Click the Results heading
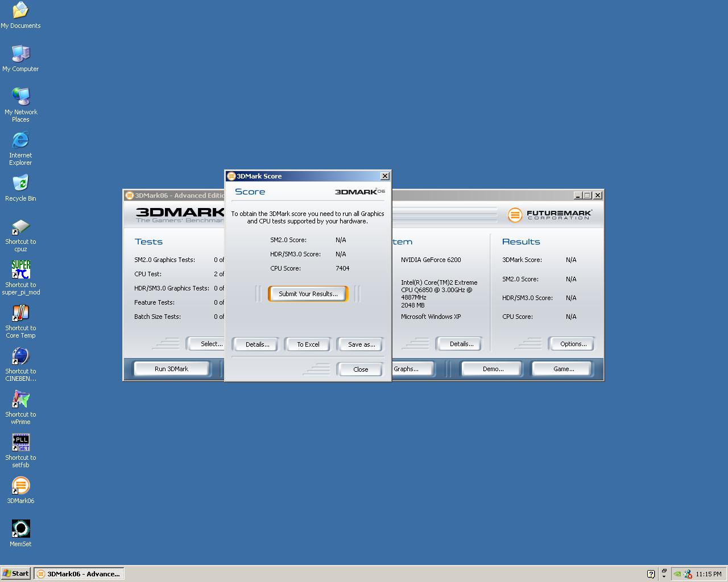This screenshot has height=582, width=728. [x=521, y=242]
